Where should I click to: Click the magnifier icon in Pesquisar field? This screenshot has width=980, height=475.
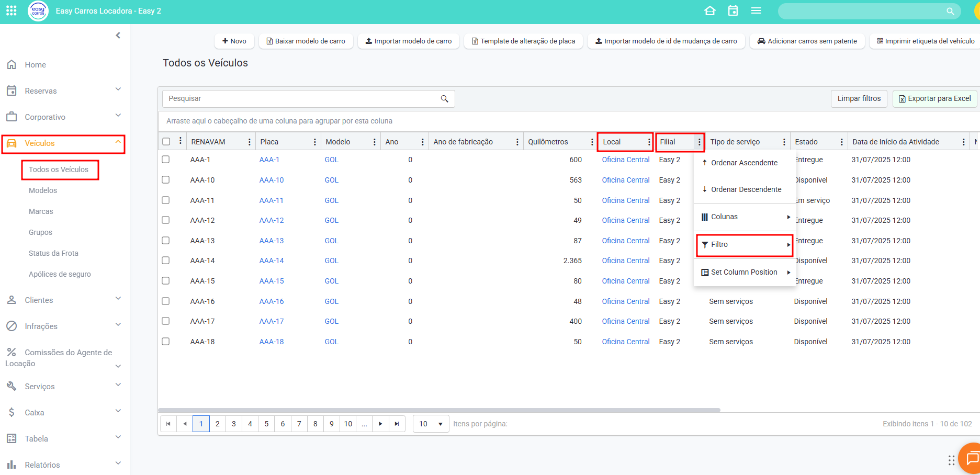pos(444,99)
